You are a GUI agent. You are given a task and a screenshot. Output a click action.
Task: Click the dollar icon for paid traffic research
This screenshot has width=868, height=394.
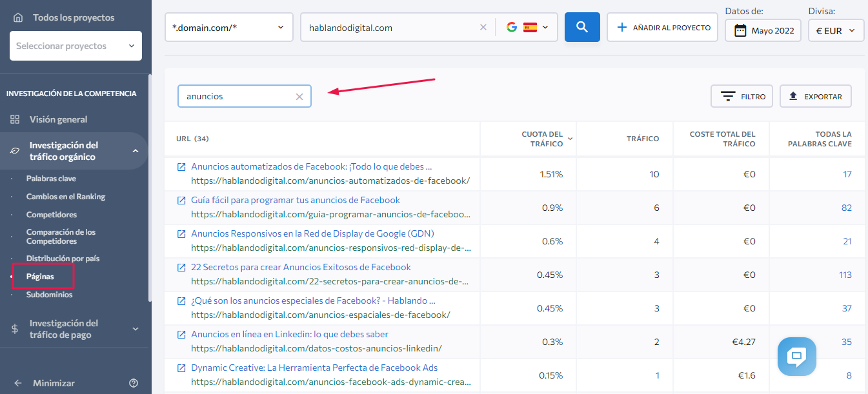click(x=15, y=329)
